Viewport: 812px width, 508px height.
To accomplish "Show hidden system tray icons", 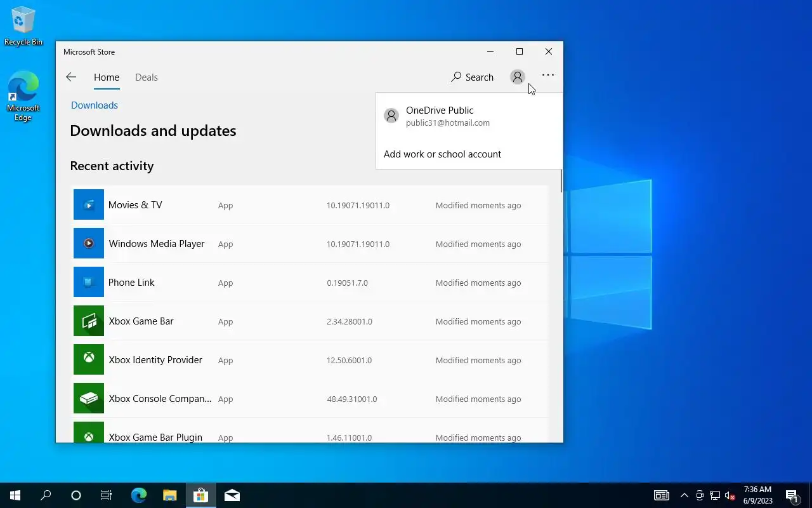I will 684,495.
